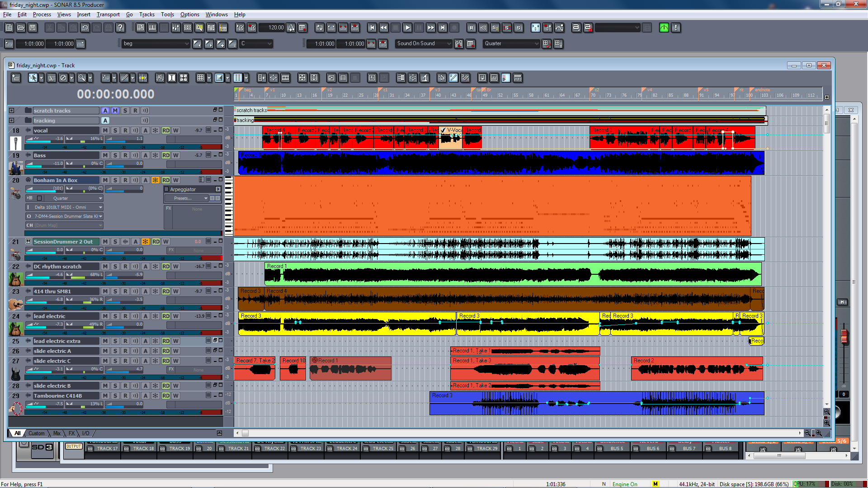Click the tempo field showing 120.00
The height and width of the screenshot is (488, 868).
pyautogui.click(x=271, y=28)
